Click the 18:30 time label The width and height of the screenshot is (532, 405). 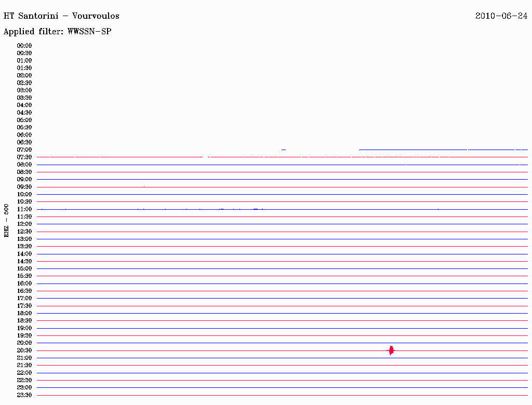click(x=24, y=320)
